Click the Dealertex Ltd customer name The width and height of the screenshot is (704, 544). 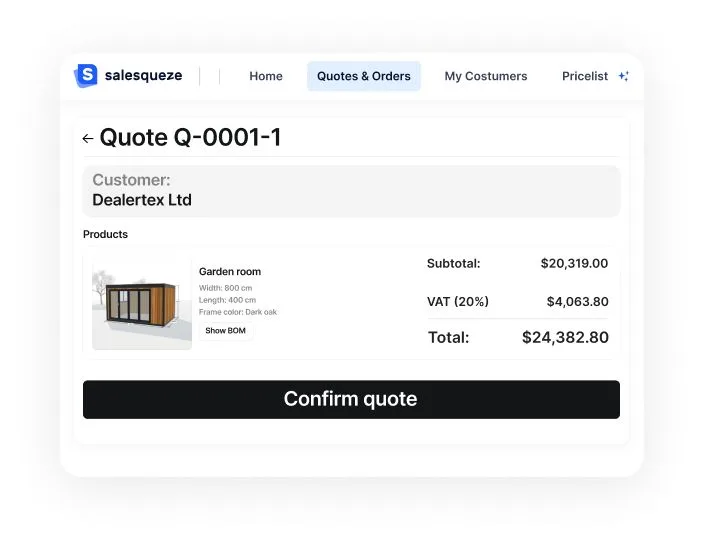pyautogui.click(x=142, y=200)
